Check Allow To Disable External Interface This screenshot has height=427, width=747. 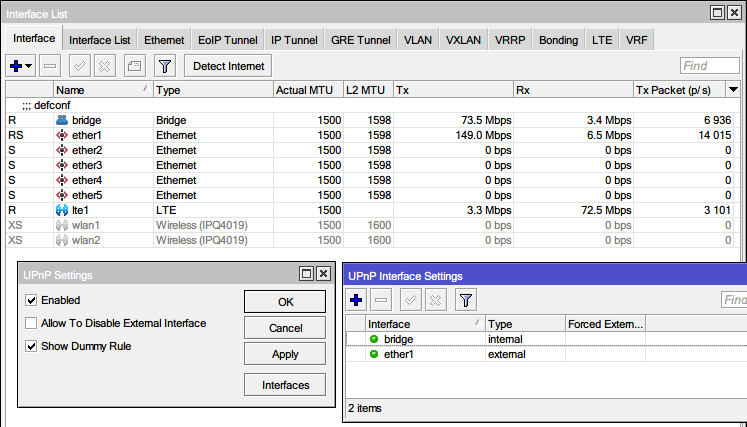(31, 323)
